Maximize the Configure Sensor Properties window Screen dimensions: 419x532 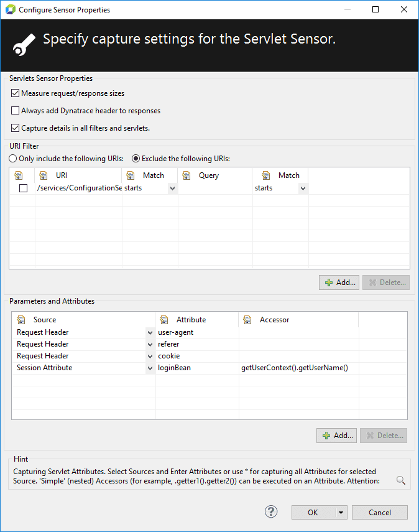[x=375, y=9]
